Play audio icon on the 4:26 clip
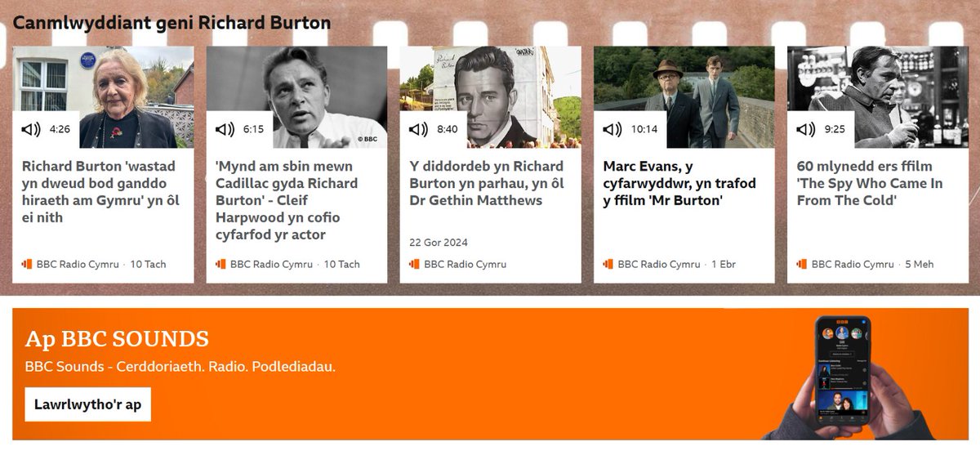The image size is (980, 451). tap(31, 129)
